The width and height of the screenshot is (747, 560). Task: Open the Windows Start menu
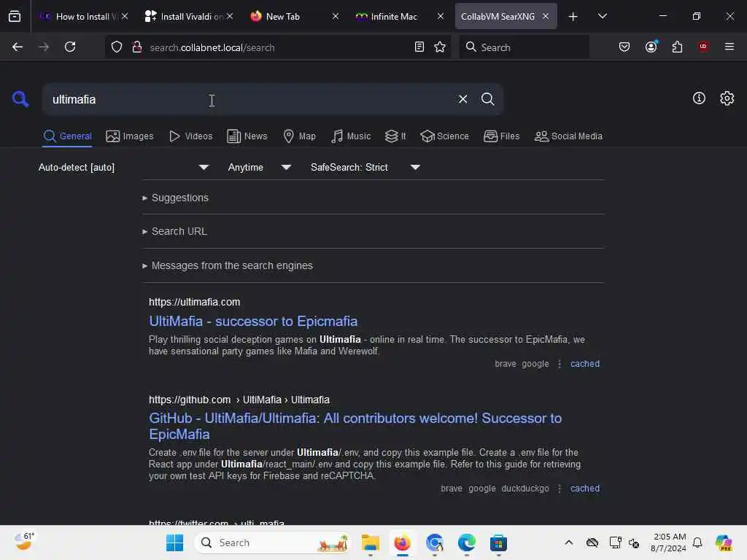click(x=174, y=542)
